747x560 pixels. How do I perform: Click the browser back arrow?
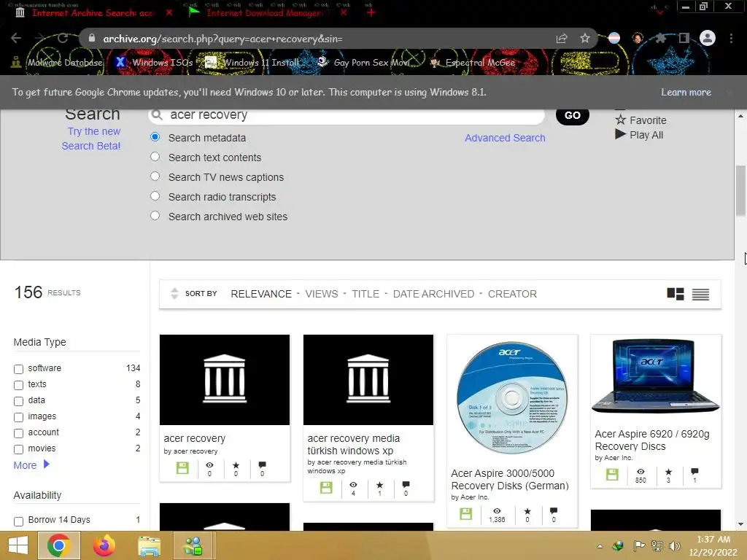16,39
